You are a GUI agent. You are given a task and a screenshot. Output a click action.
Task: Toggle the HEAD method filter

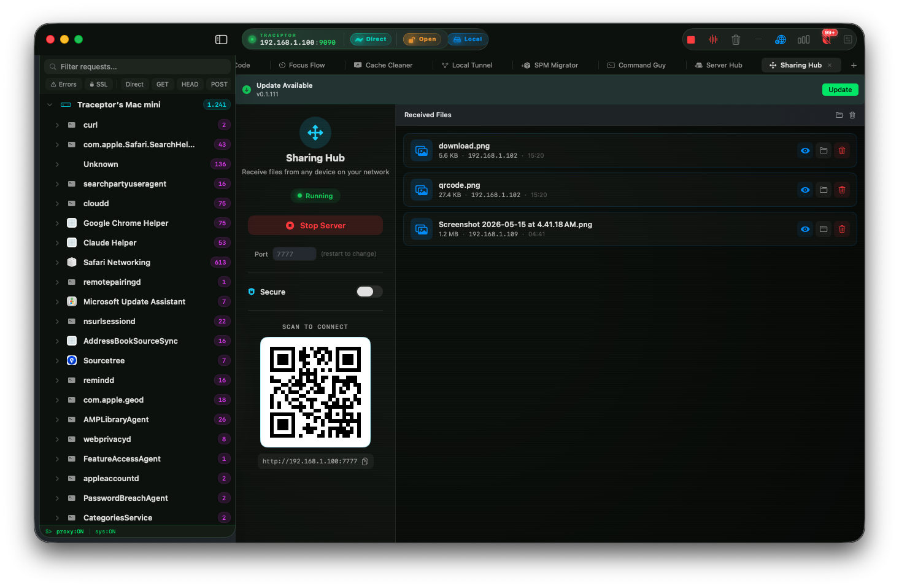pyautogui.click(x=190, y=84)
